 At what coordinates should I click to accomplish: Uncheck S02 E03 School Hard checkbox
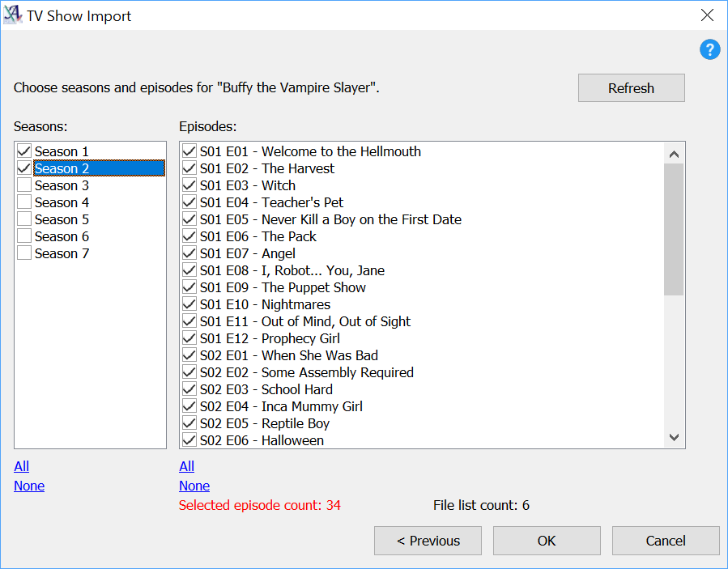coord(189,389)
